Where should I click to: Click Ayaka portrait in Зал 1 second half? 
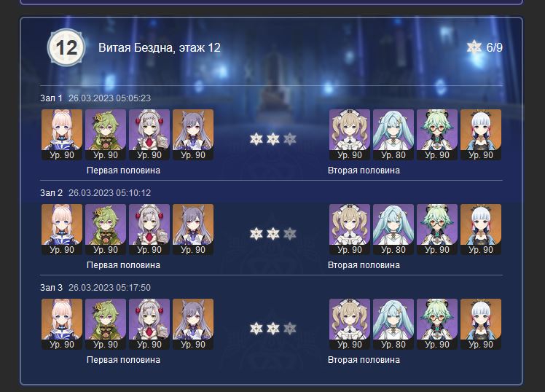[481, 135]
